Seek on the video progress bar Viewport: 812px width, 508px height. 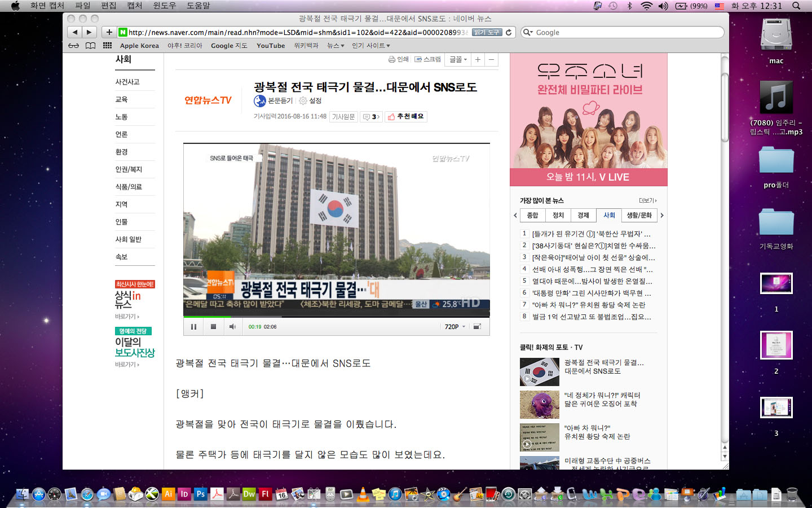pos(336,317)
